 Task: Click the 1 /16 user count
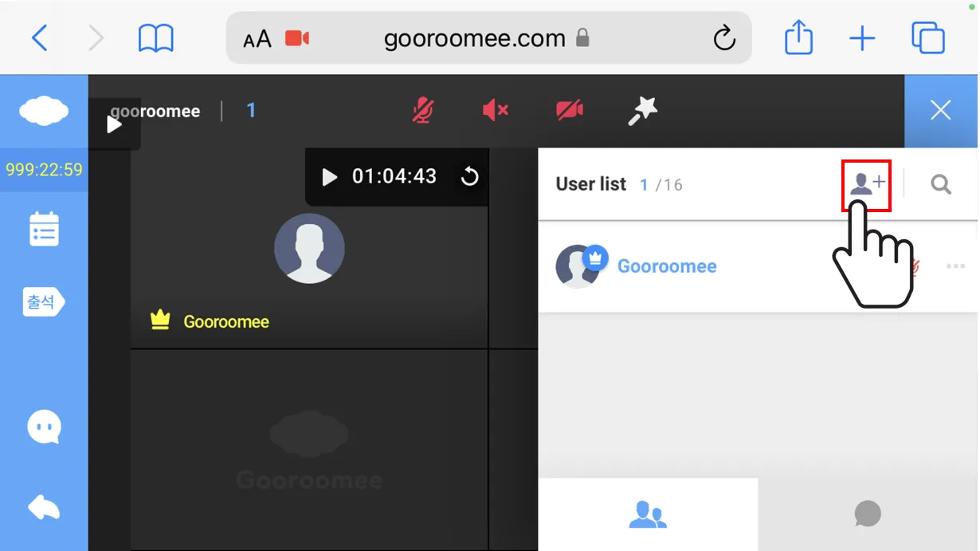(661, 185)
